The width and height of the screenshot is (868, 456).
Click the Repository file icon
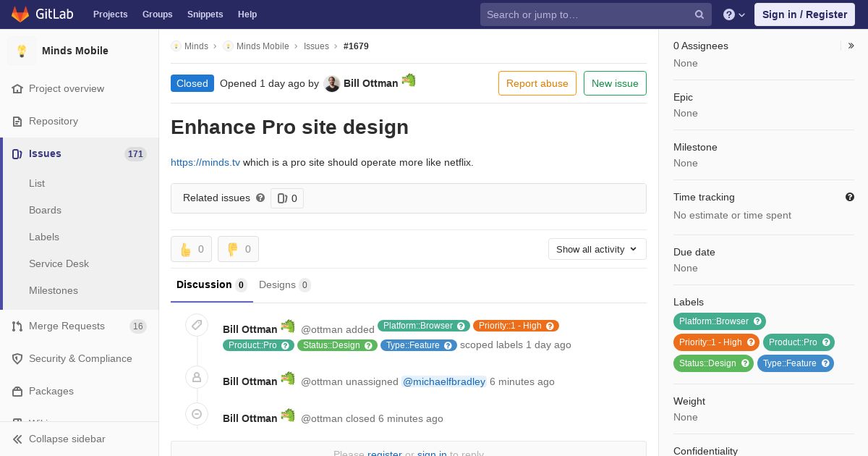(17, 121)
